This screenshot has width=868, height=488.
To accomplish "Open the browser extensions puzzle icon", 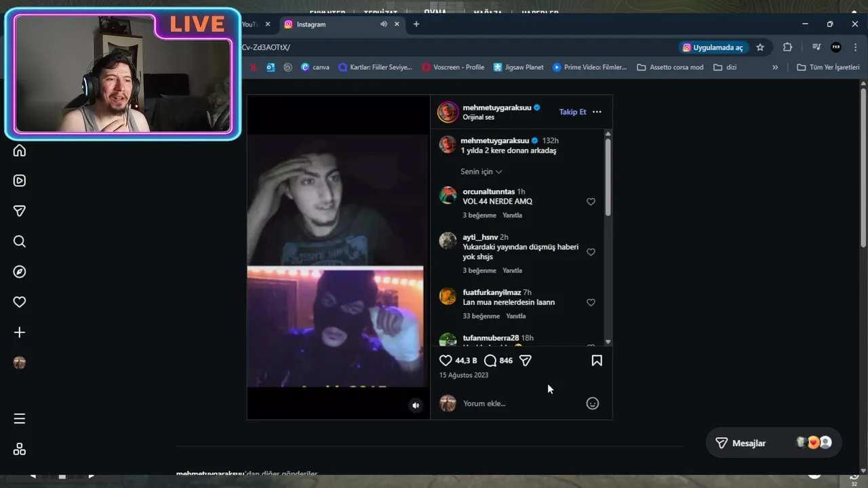I will 787,47.
